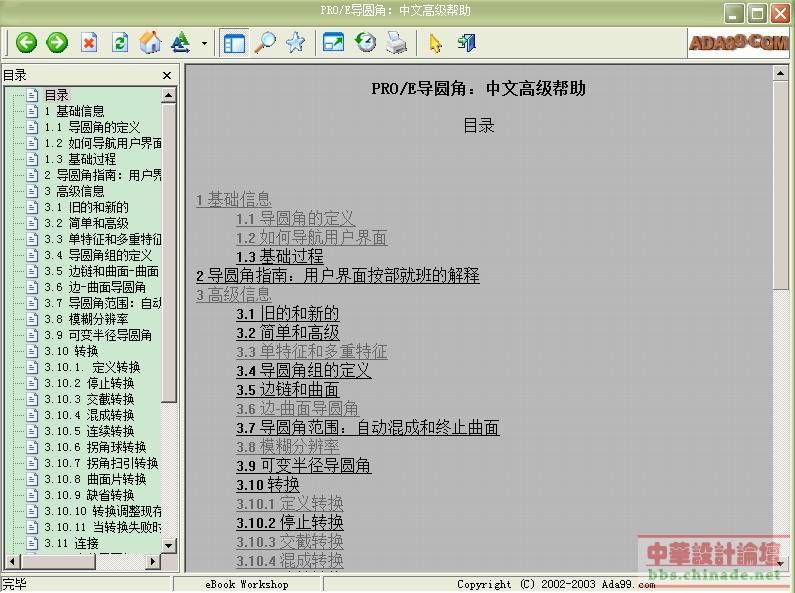Select tree item 3.2 简单和高级

[x=86, y=223]
